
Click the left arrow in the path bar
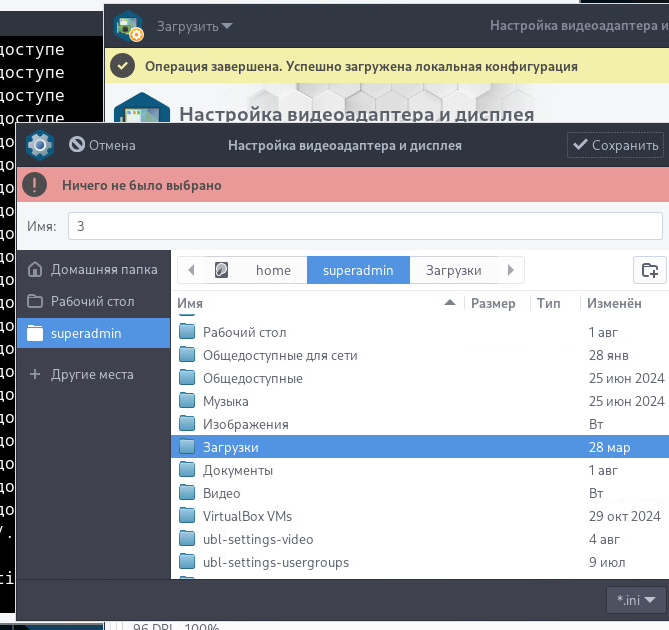coord(191,270)
